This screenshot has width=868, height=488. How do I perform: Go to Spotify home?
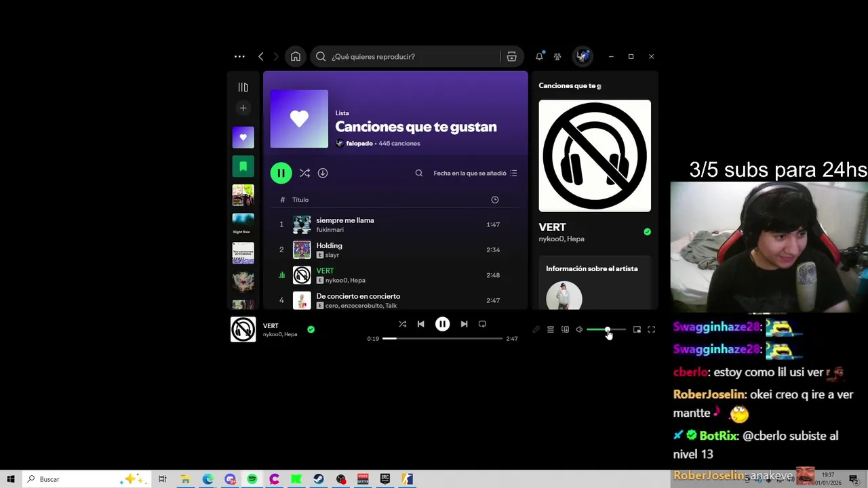coord(296,57)
